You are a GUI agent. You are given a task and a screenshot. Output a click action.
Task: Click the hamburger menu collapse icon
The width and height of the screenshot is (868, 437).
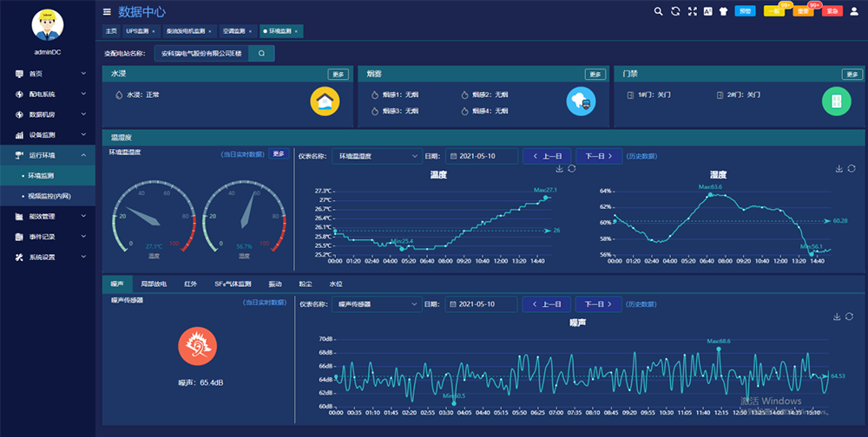107,12
